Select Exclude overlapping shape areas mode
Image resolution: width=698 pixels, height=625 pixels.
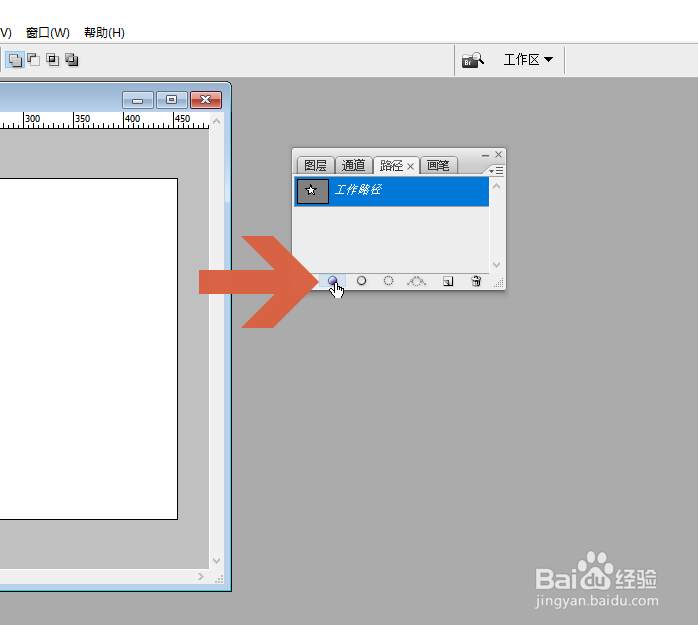72,60
